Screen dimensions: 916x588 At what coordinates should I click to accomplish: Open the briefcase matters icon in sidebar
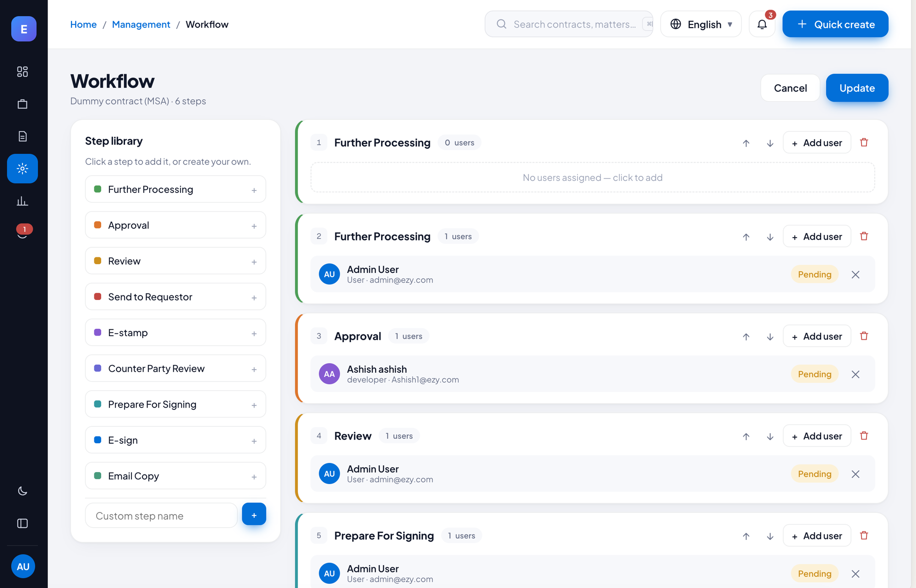tap(22, 104)
